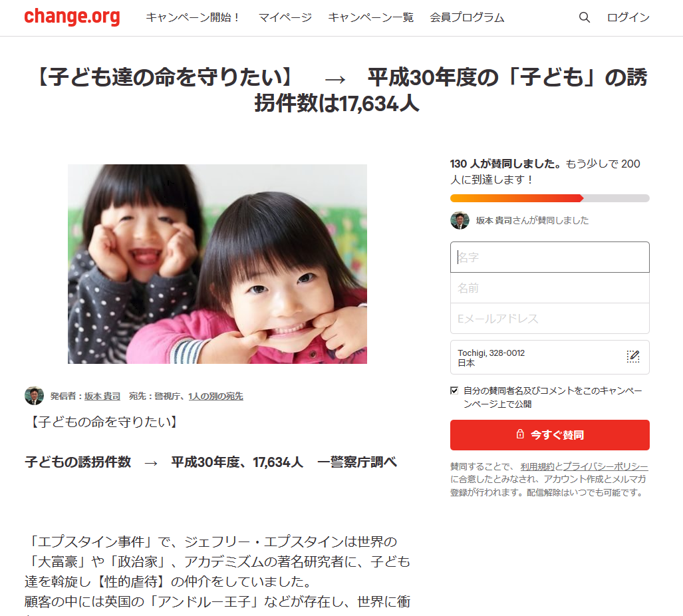Focus the 名字 input field
This screenshot has width=683, height=616.
pos(550,257)
